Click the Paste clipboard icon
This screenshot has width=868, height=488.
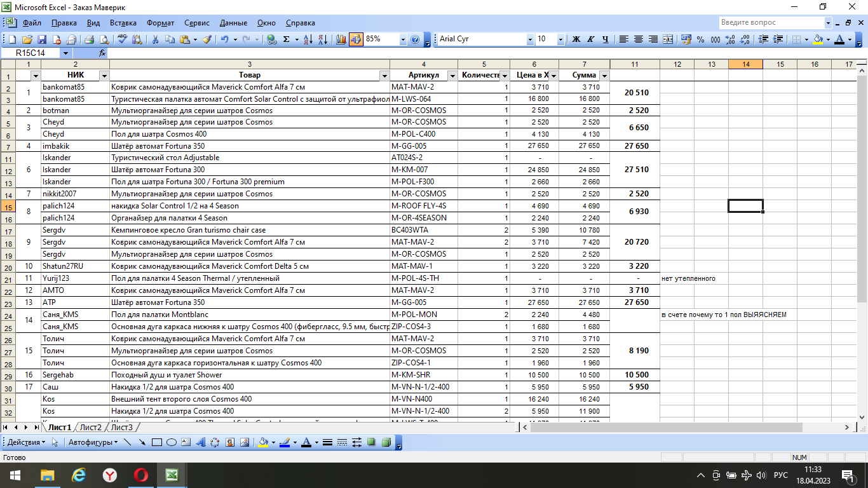(185, 39)
